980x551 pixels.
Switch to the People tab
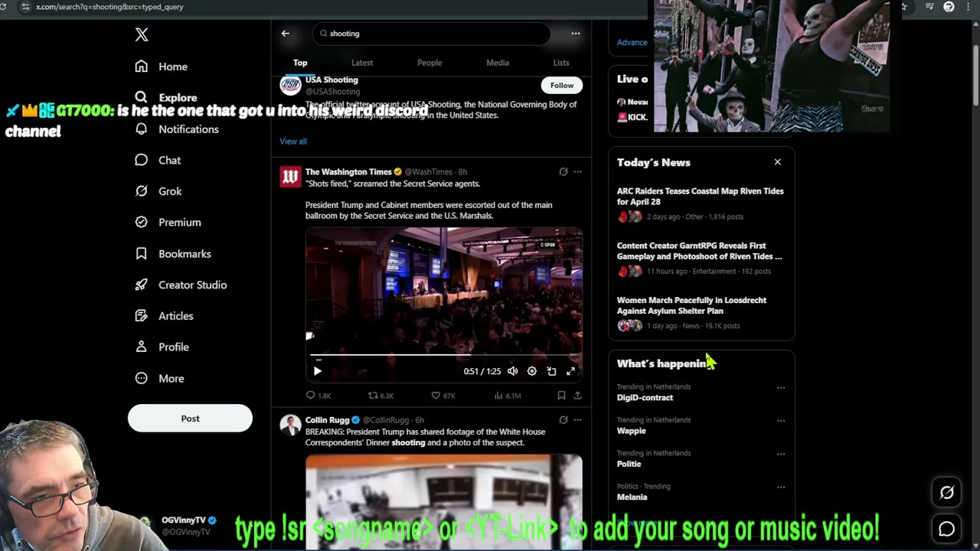click(x=430, y=63)
